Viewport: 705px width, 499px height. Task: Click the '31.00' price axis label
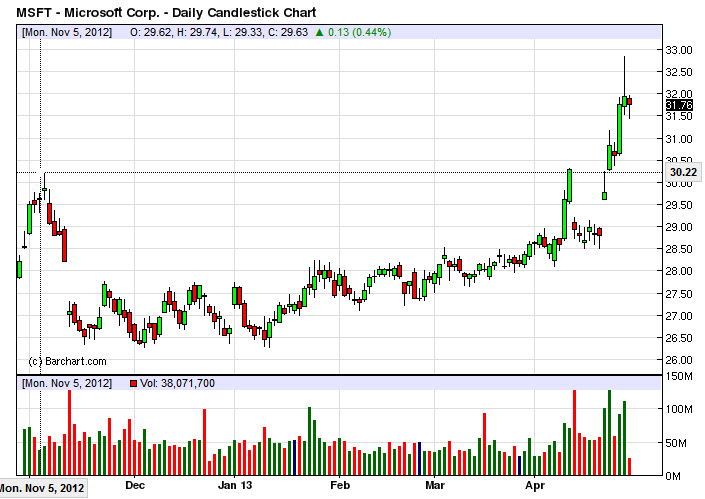[679, 139]
